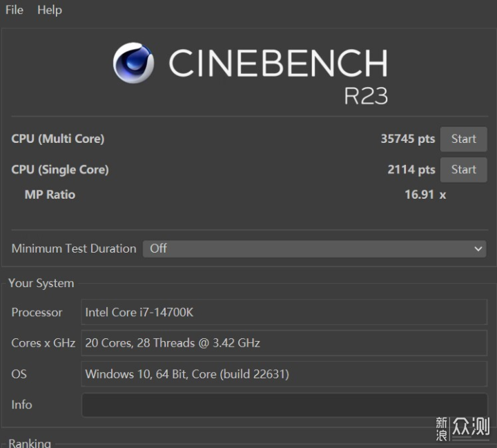Click the 2114 pts single core score
This screenshot has height=448, width=497.
pos(411,170)
